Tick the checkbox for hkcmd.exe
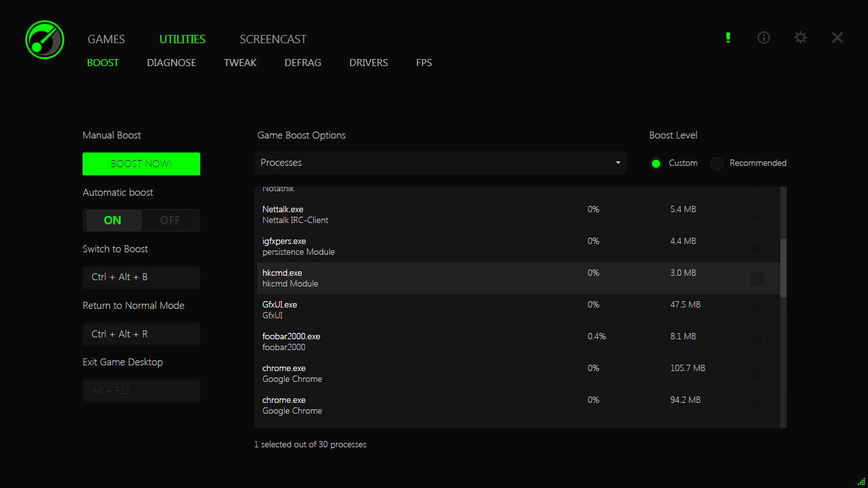 click(x=757, y=278)
